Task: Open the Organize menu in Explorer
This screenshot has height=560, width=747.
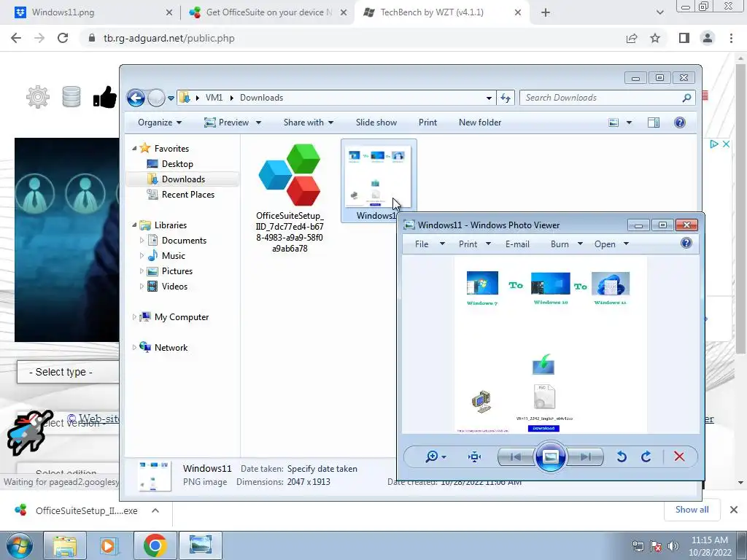Action: tap(160, 122)
